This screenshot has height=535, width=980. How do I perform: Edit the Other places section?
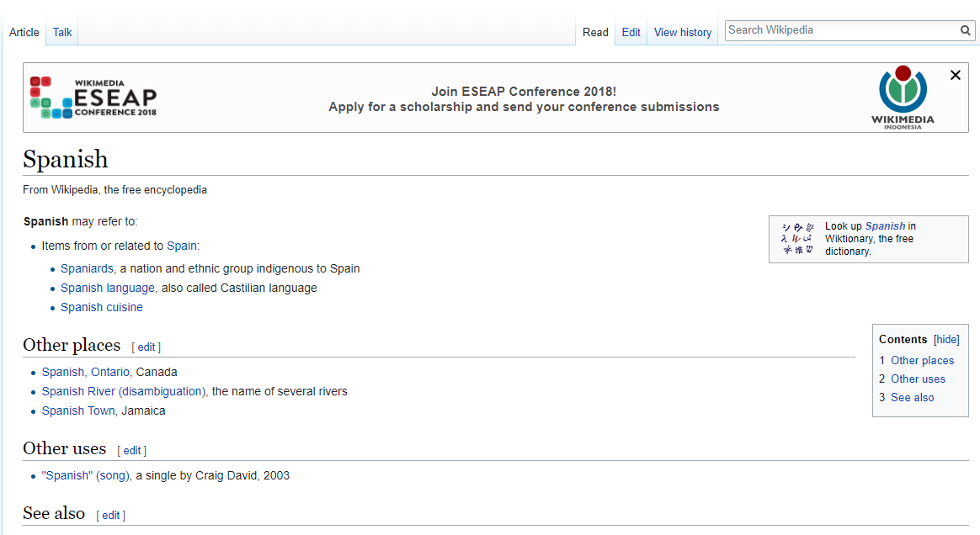click(146, 347)
